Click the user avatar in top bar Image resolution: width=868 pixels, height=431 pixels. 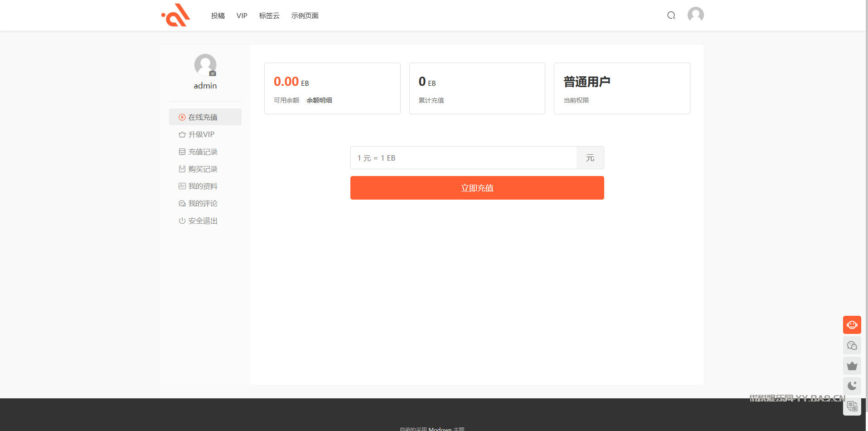pyautogui.click(x=695, y=15)
